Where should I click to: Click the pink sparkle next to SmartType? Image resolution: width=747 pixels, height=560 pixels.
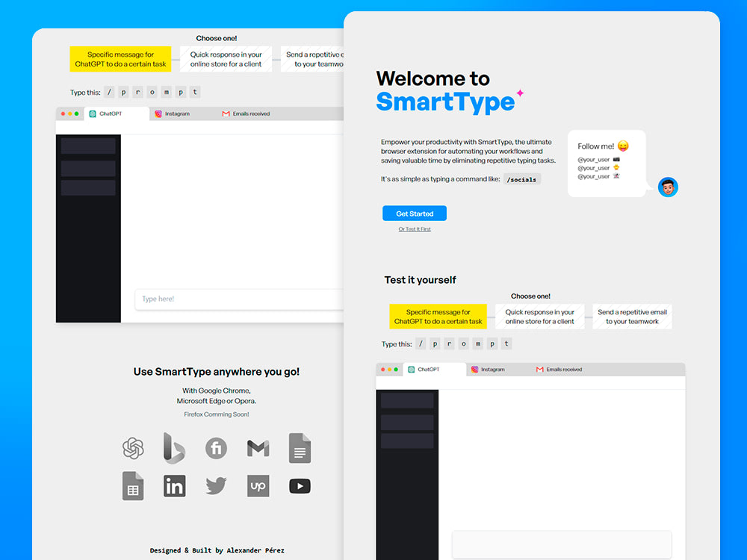(520, 93)
